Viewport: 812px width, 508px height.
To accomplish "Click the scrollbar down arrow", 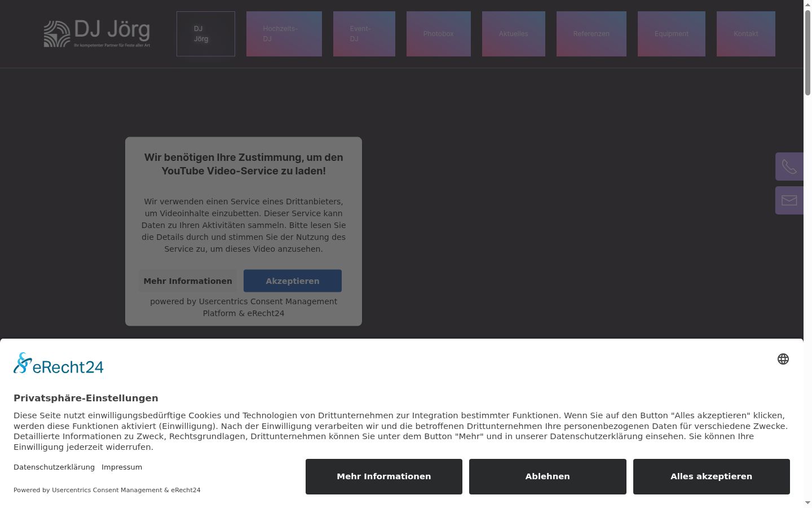I will click(x=807, y=503).
